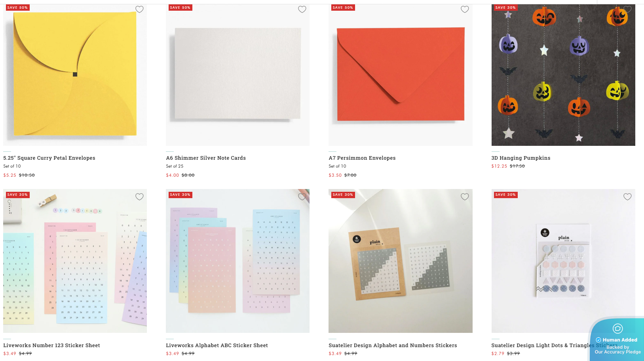644x361 pixels.
Task: View the orange persimmon envelope image
Action: 400,75
